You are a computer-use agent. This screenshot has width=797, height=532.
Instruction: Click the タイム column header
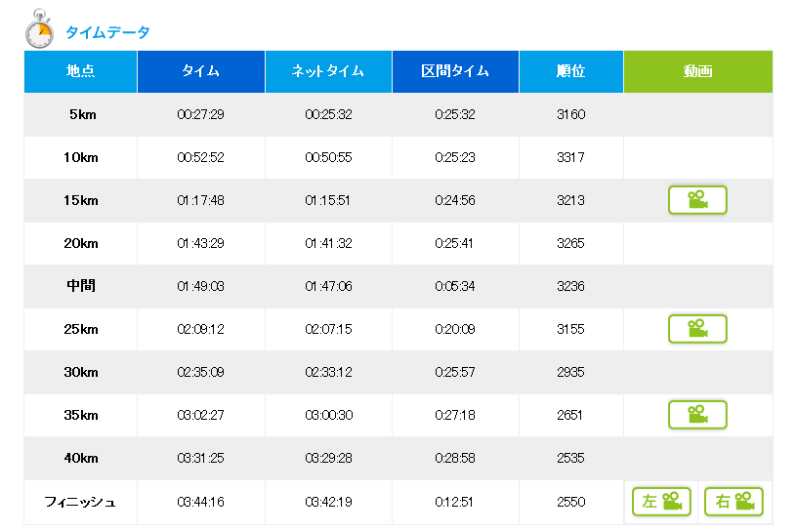click(201, 71)
